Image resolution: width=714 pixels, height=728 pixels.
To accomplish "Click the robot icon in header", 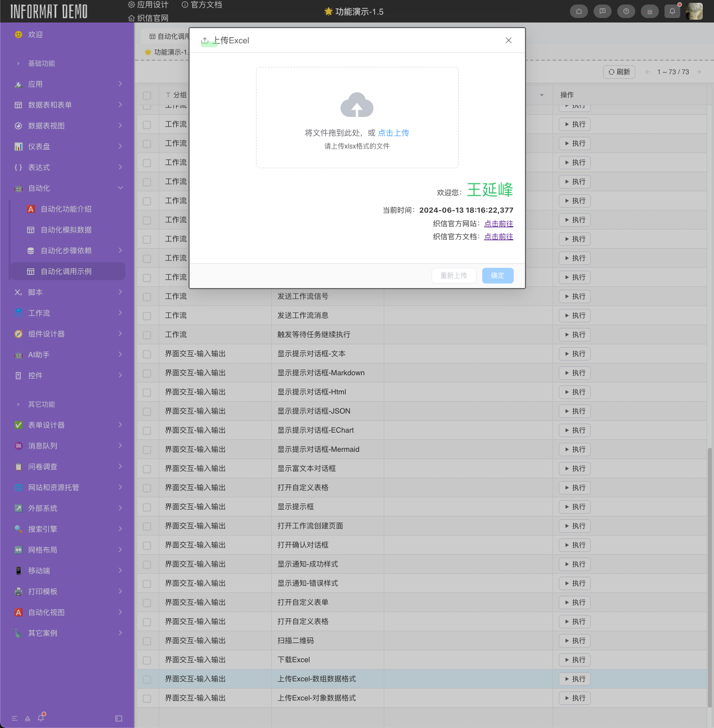I will 650,11.
